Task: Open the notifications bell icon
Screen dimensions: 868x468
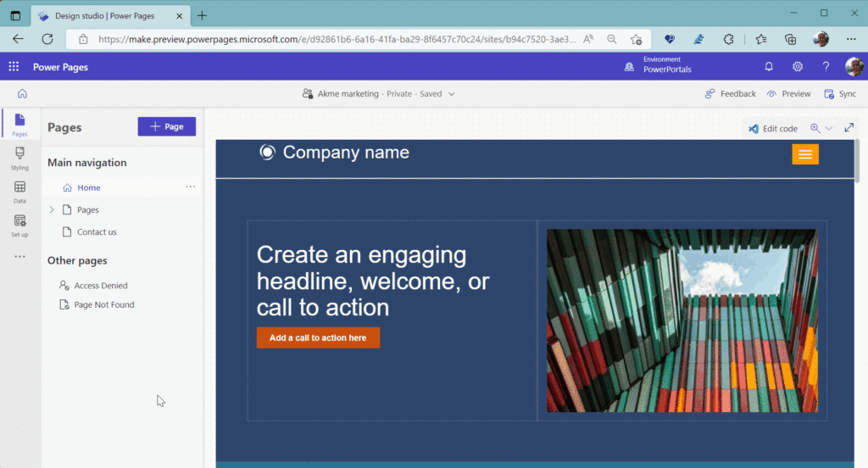Action: [769, 67]
